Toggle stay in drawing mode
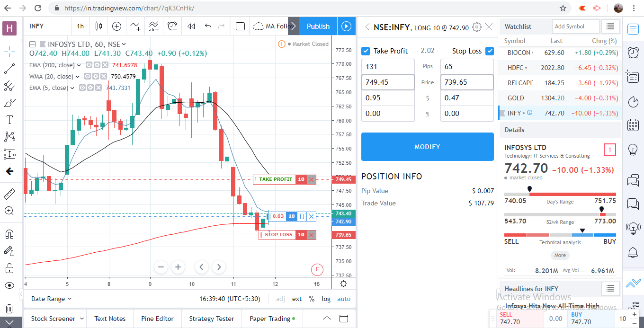 click(x=9, y=251)
